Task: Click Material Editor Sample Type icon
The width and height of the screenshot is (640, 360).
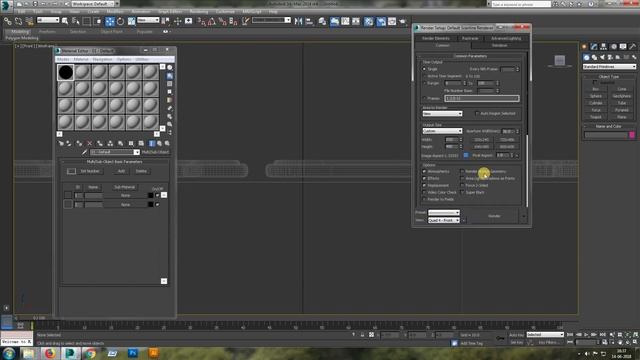Action: pyautogui.click(x=170, y=68)
